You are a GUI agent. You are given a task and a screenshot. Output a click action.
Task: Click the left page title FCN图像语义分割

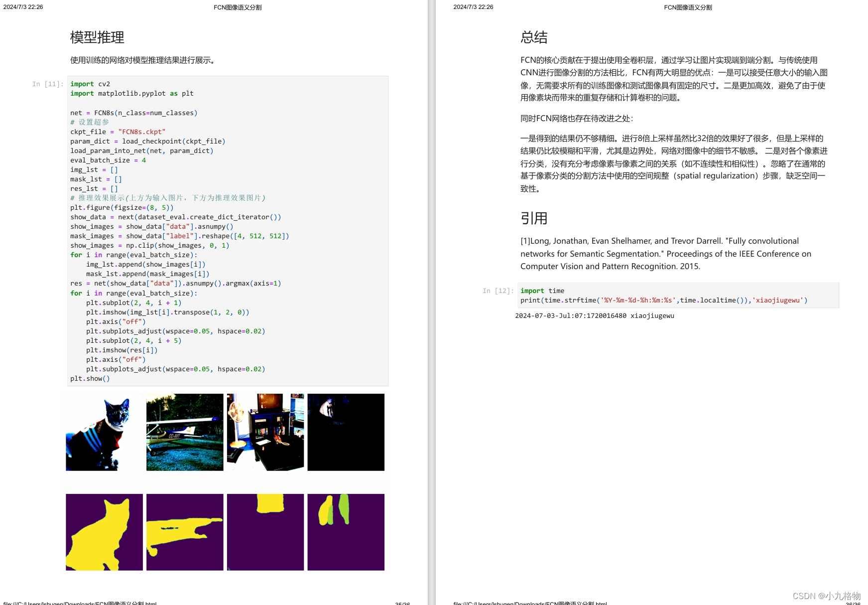(x=238, y=7)
